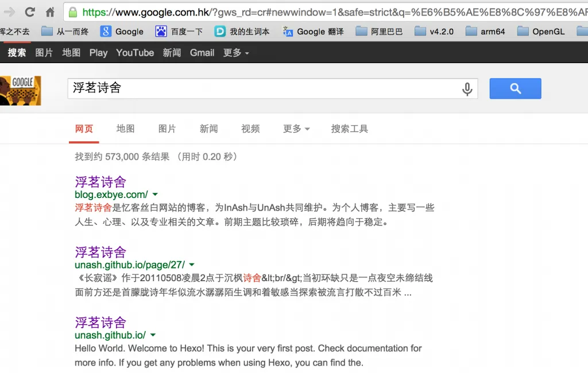Select 搜索 in the black bar
The width and height of the screenshot is (588, 373).
point(17,52)
